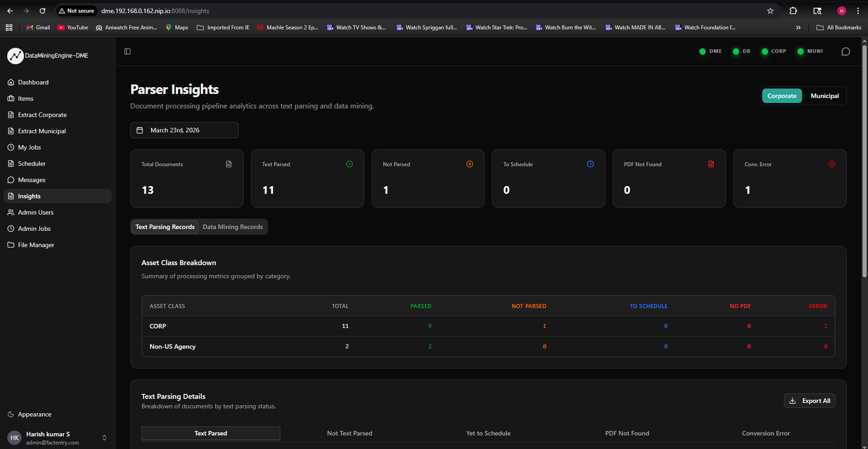Viewport: 868px width, 449px height.
Task: Click the To Schedule clock icon
Action: click(590, 164)
